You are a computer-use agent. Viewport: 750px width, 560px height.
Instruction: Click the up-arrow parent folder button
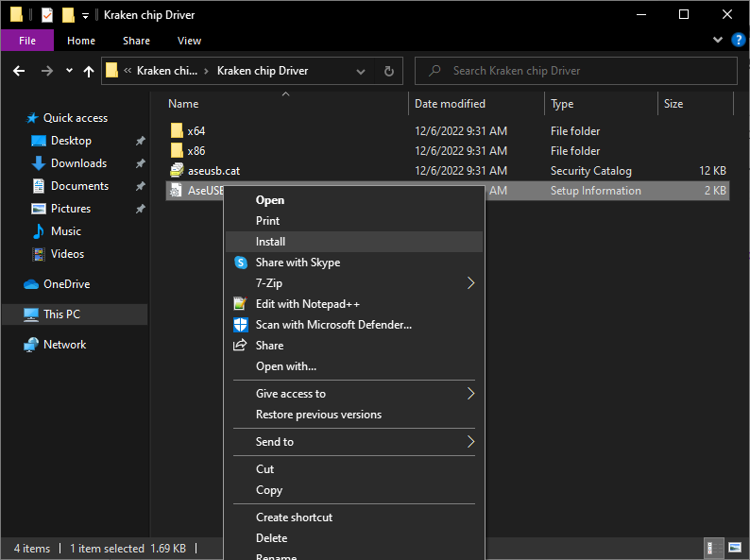click(x=89, y=71)
